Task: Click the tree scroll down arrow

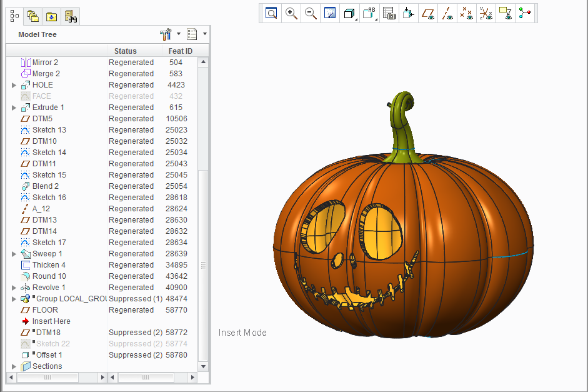Action: pos(203,366)
